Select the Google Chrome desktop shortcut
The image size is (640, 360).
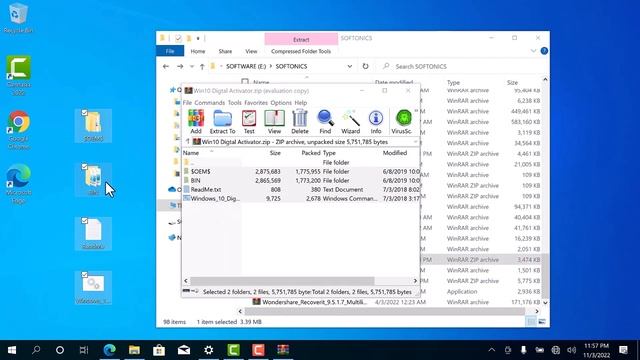click(18, 130)
